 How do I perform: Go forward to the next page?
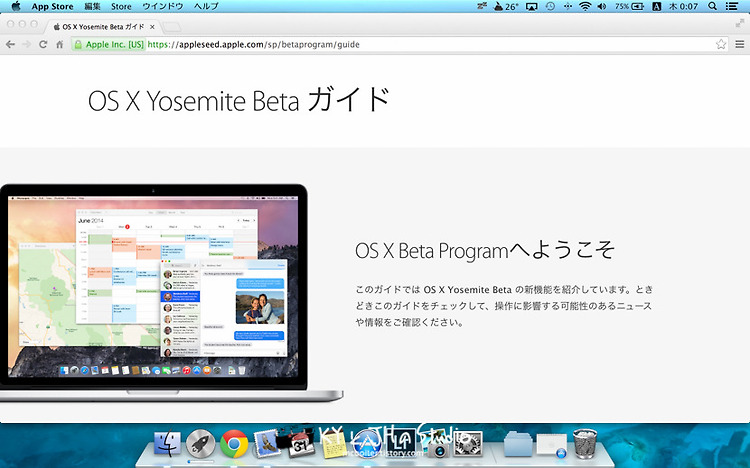[26, 44]
